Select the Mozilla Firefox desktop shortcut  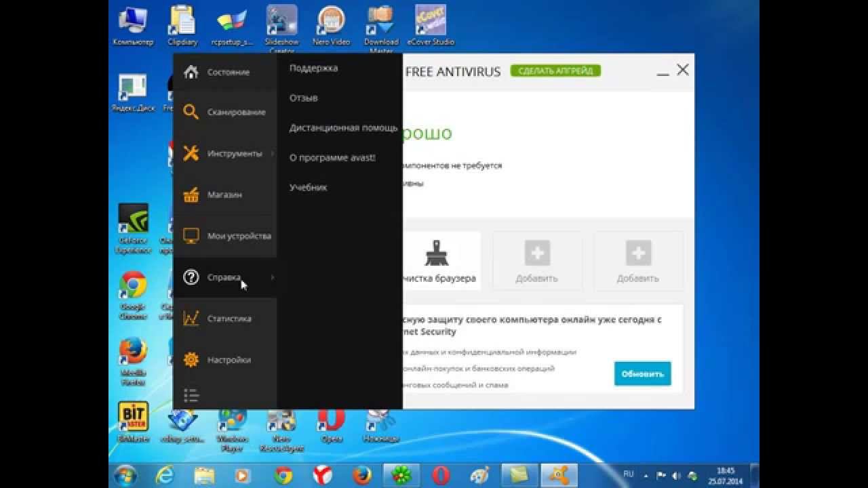tap(133, 361)
